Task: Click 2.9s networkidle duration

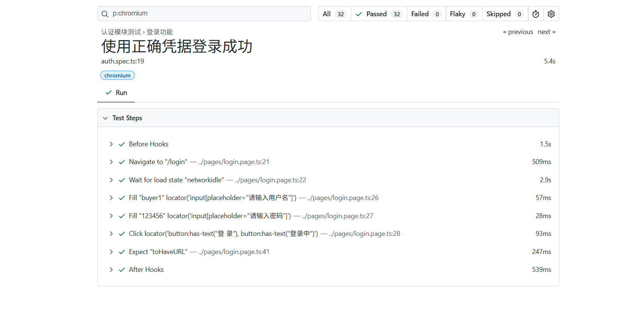Action: tap(546, 180)
